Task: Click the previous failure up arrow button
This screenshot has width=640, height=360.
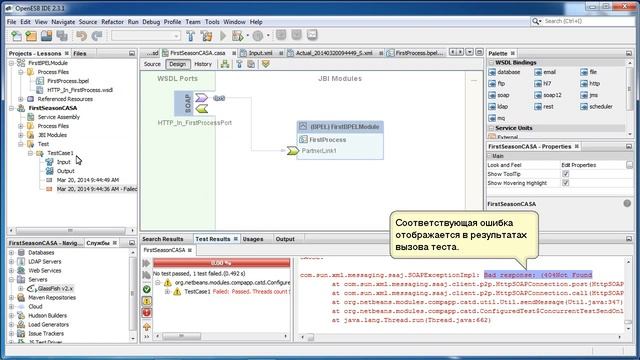Action: [147, 327]
